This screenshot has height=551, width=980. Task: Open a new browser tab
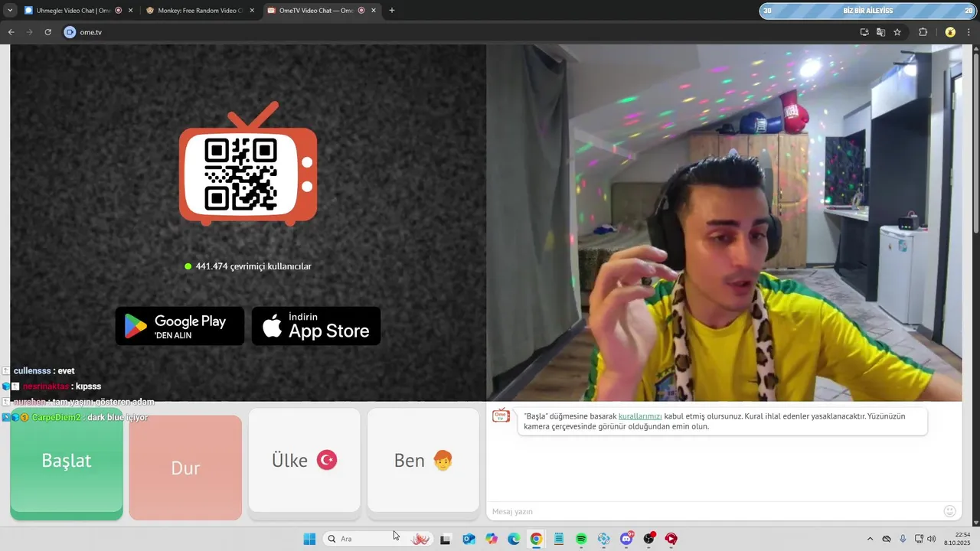[x=392, y=11]
